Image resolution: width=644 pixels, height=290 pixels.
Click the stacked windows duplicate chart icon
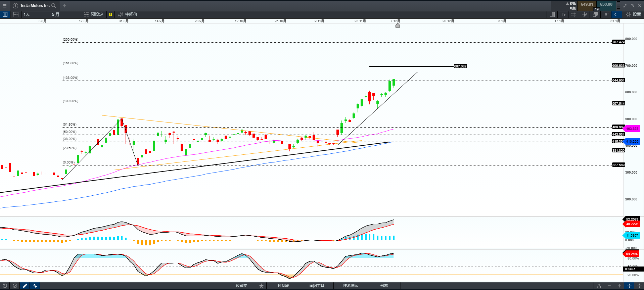click(595, 14)
